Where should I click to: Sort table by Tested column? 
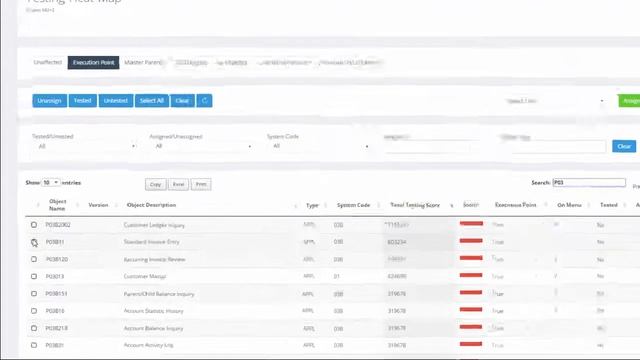(609, 205)
